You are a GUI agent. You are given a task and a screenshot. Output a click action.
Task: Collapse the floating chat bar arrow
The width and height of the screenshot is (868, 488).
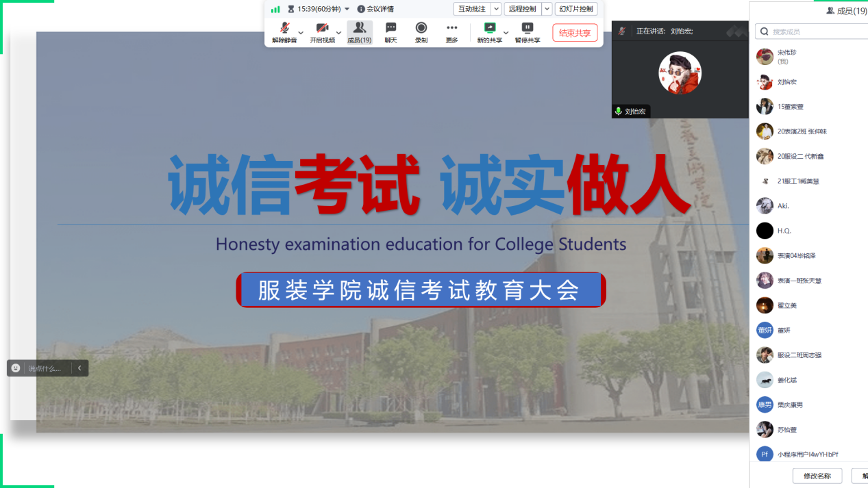pos(79,368)
